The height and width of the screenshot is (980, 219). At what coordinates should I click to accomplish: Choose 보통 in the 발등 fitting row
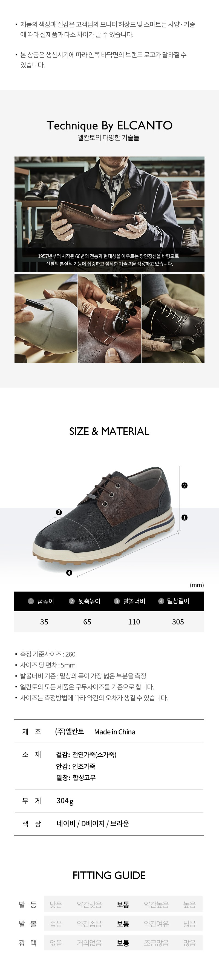123,905
